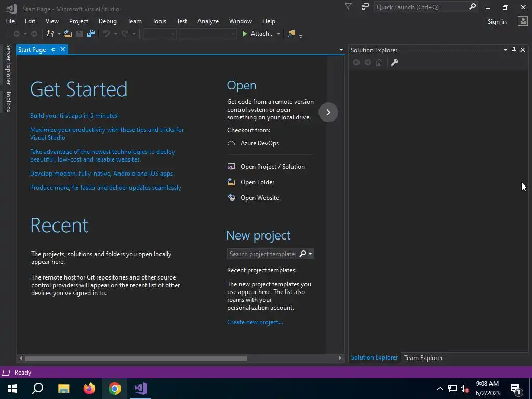Click the New Project toolbar icon
532x399 pixels.
coord(50,34)
